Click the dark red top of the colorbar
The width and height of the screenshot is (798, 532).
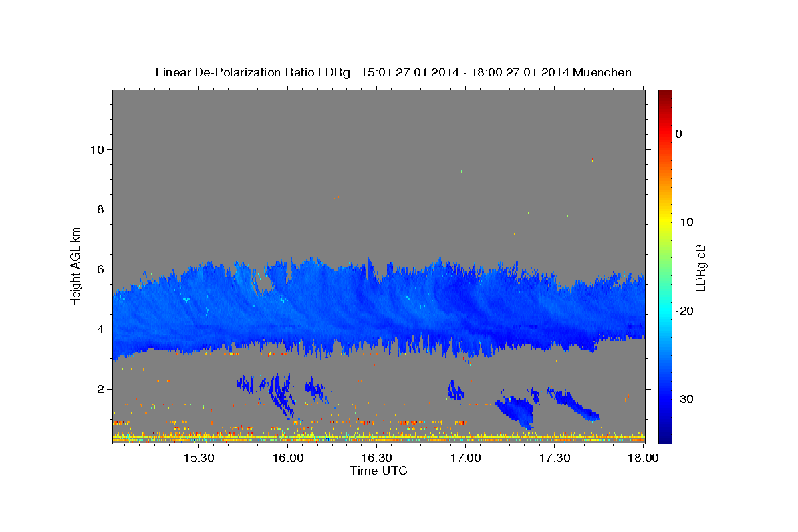tap(665, 95)
